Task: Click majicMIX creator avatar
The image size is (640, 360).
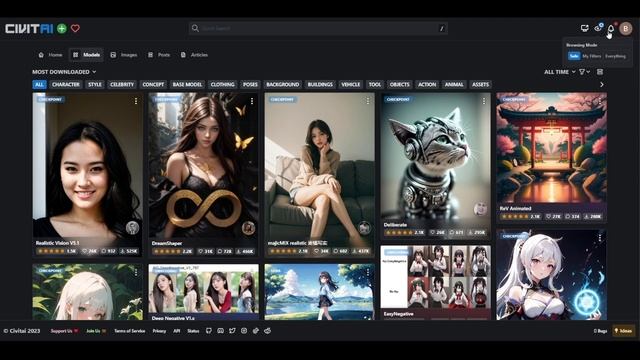Action: point(364,228)
